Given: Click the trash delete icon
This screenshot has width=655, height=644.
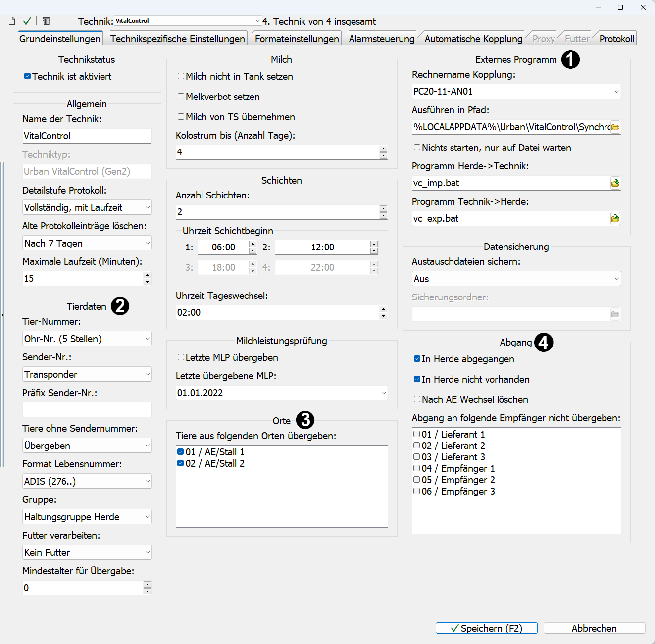Looking at the screenshot, I should (47, 21).
